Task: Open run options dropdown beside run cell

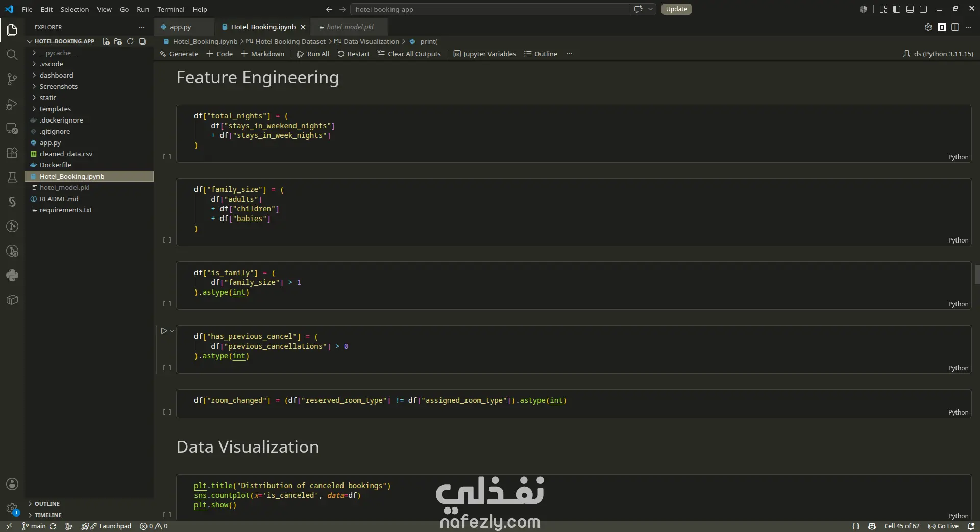Action: pyautogui.click(x=172, y=331)
